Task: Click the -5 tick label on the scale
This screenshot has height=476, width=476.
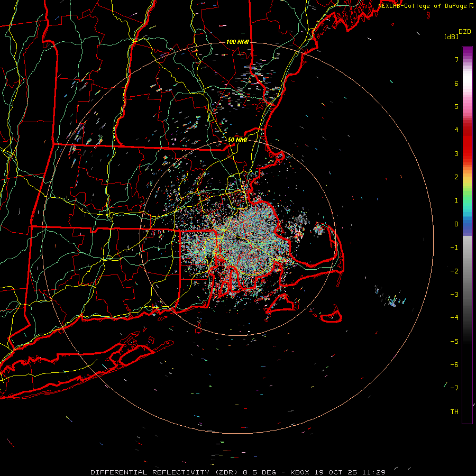Action: point(454,342)
